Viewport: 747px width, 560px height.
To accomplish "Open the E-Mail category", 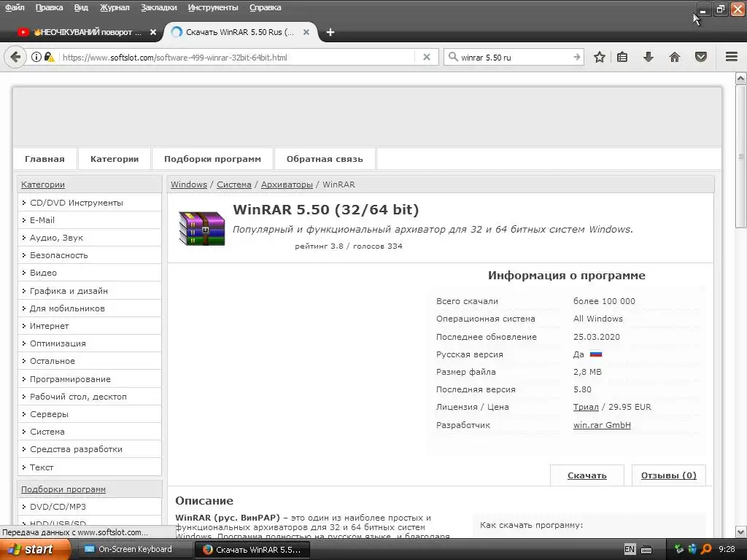I will coord(42,220).
